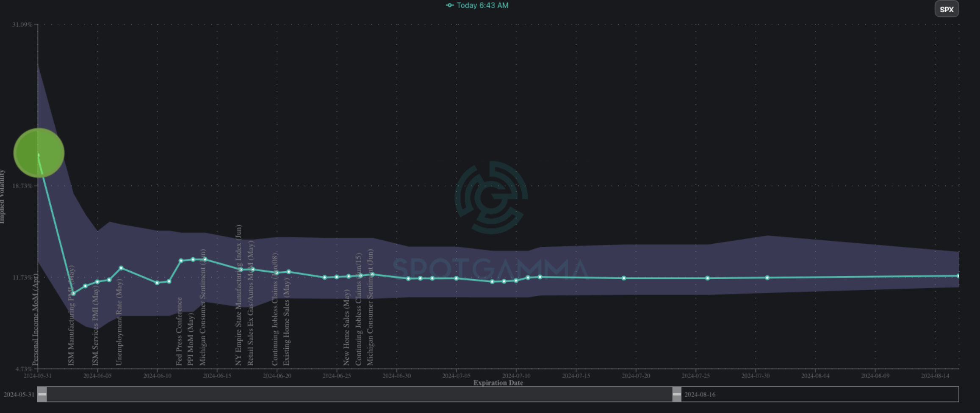Select the Fed Press Conference event marker

click(x=179, y=331)
